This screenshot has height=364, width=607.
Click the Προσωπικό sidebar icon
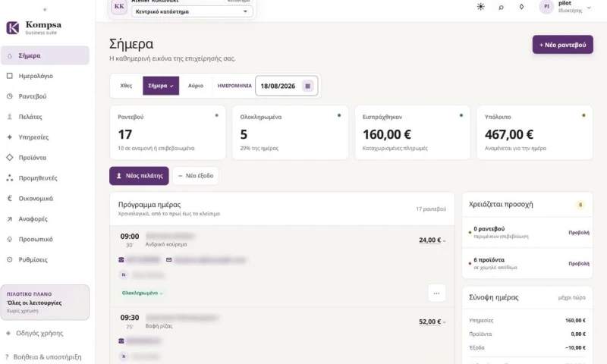[x=10, y=239]
